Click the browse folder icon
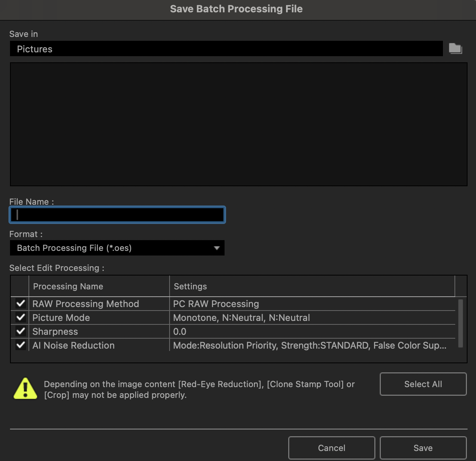Viewport: 476px width, 461px height. click(x=455, y=48)
